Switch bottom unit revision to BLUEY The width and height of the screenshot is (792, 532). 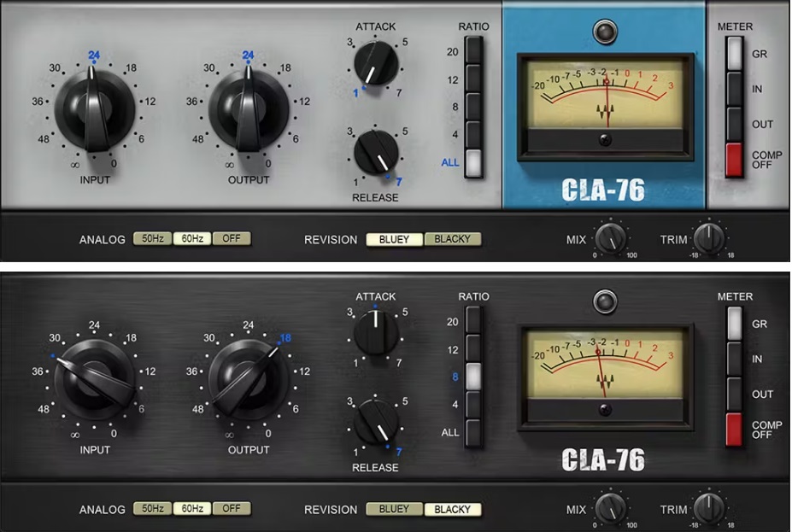(394, 509)
